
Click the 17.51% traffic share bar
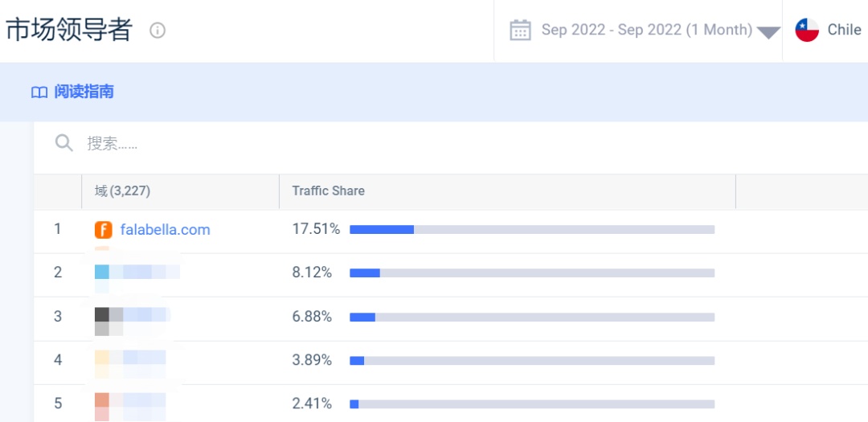click(x=532, y=230)
